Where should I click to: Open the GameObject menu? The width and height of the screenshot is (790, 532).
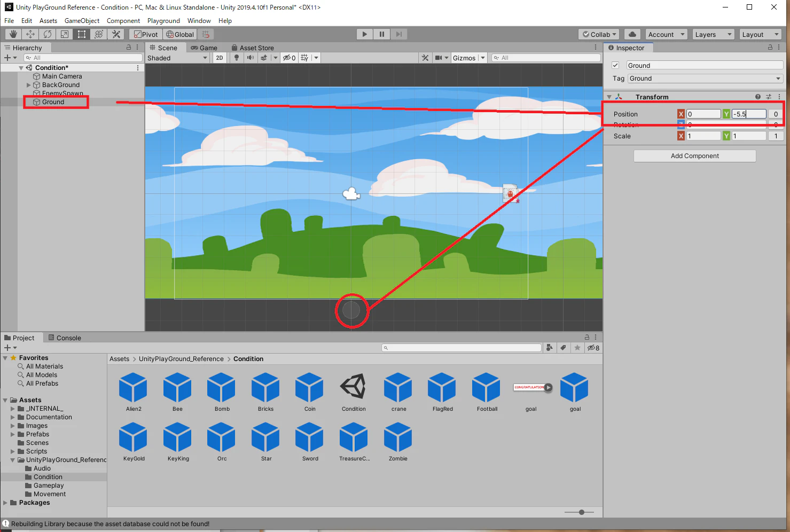pyautogui.click(x=82, y=21)
